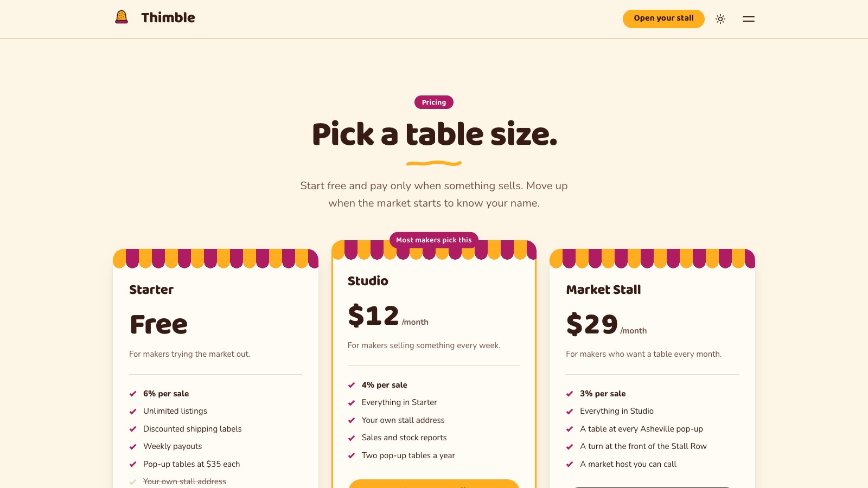
Task: Click the Pricing badge
Action: click(434, 102)
